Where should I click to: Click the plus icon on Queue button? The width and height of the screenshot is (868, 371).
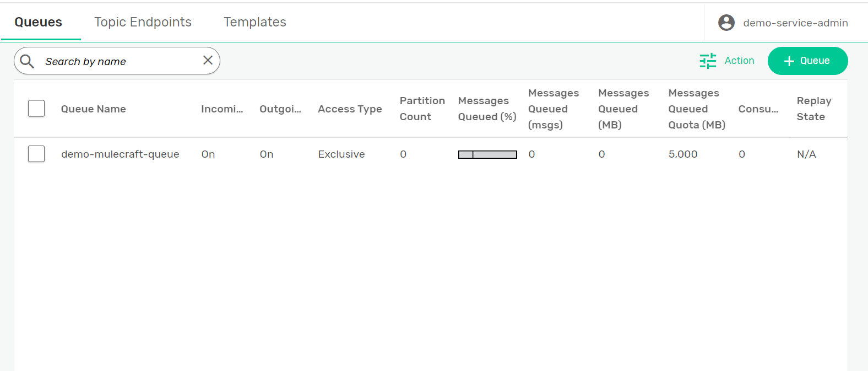click(789, 61)
